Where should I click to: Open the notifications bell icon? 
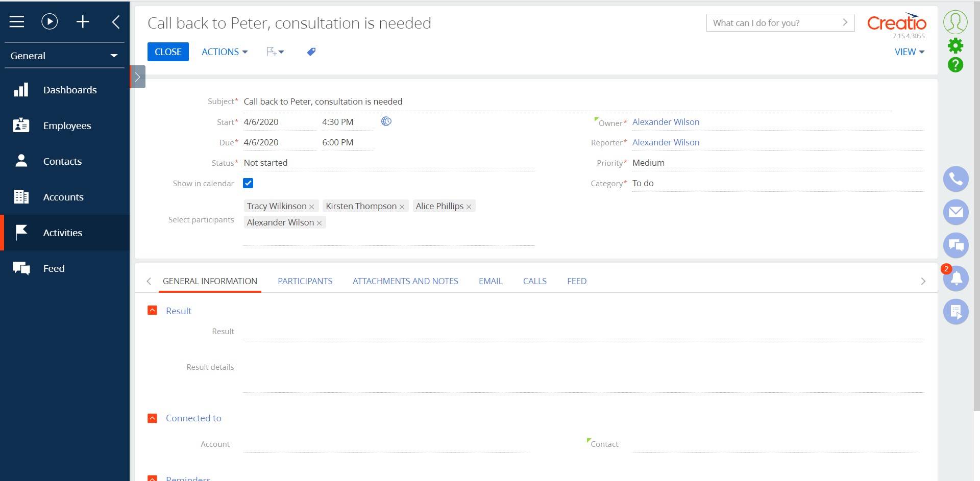955,279
